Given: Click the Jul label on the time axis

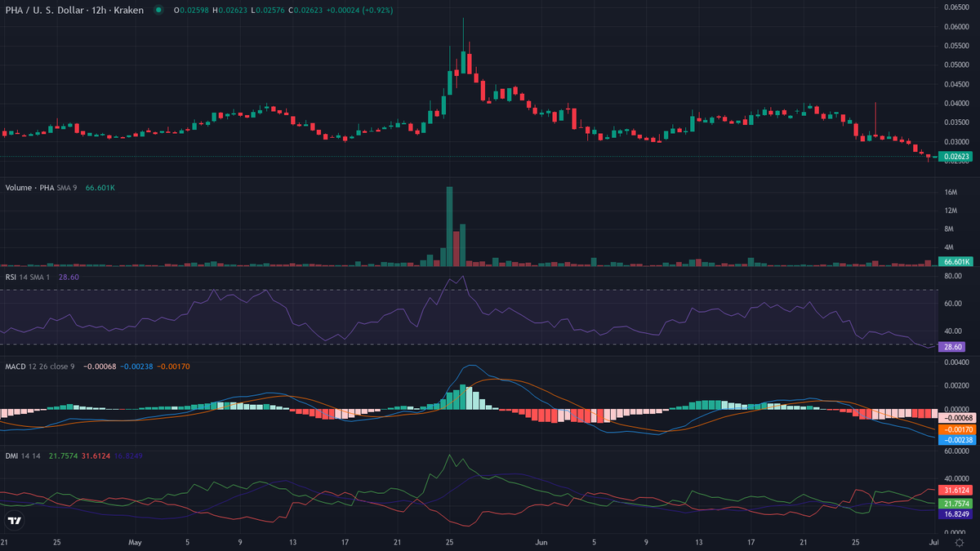Looking at the screenshot, I should pos(933,541).
